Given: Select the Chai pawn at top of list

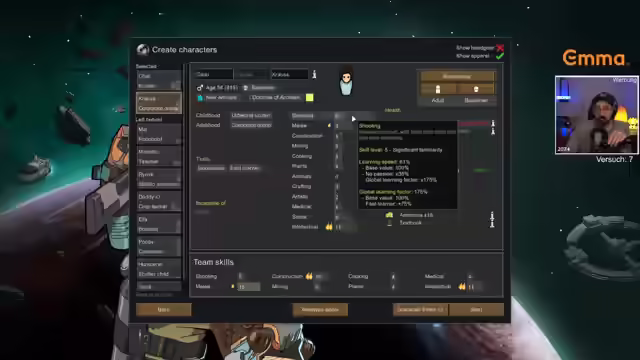Looking at the screenshot, I should coord(159,80).
